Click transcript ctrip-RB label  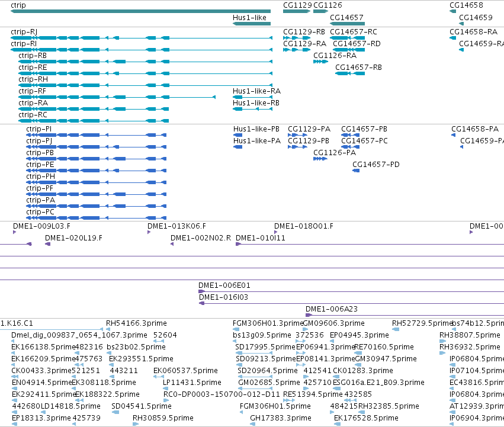[33, 56]
